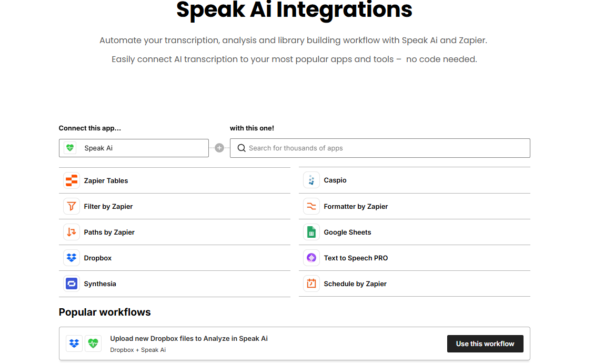This screenshot has width=604, height=364.
Task: Open the Synthesia integration link
Action: 100,284
